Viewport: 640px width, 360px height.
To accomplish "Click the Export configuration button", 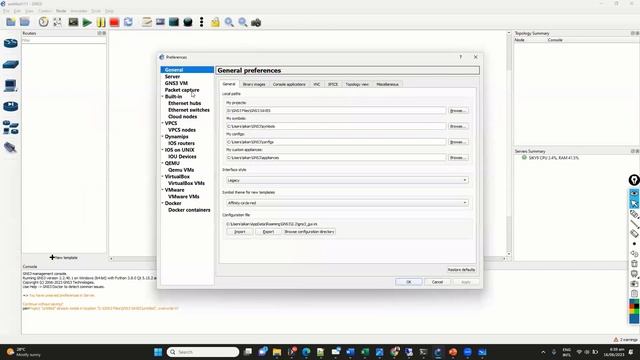I will (x=268, y=232).
